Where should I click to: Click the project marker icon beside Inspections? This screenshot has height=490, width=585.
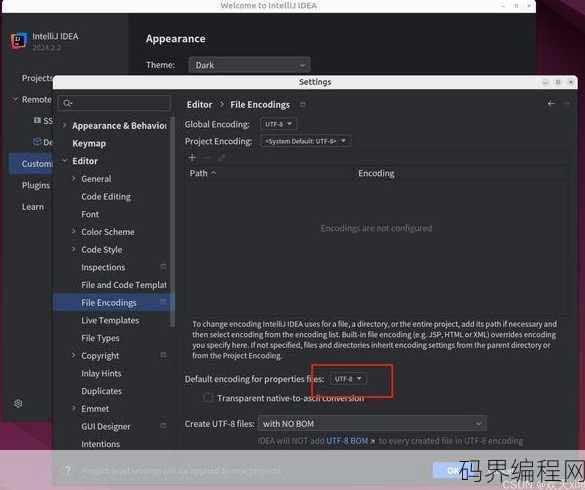coord(163,266)
